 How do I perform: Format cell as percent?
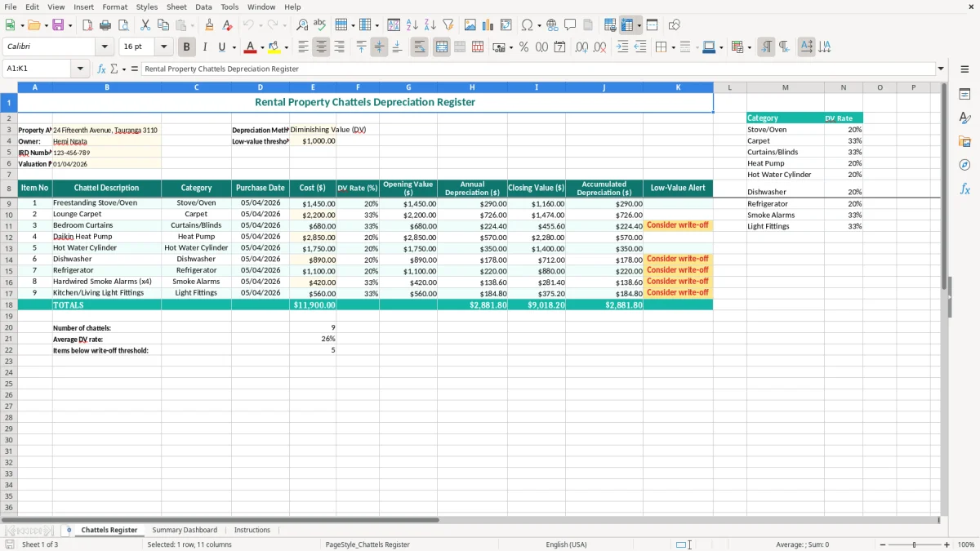523,47
